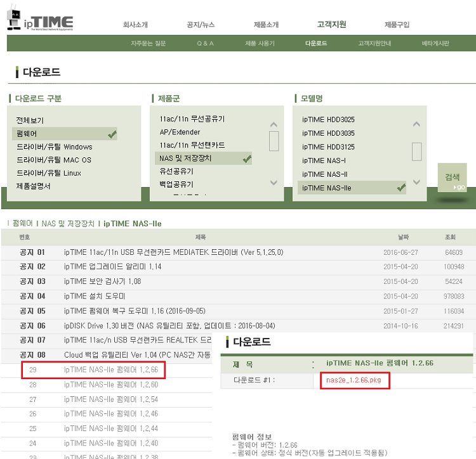Click the checkmark next to NAS 및 저장장치
The height and width of the screenshot is (459, 476).
pyautogui.click(x=247, y=159)
